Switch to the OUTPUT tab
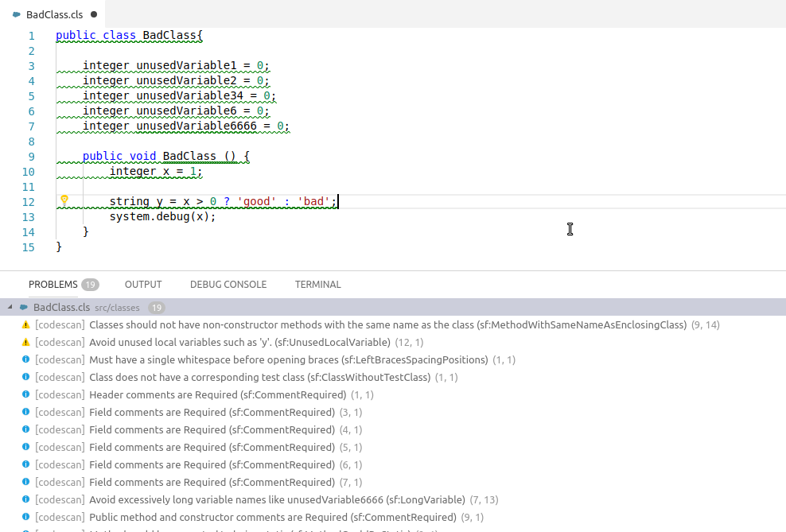This screenshot has height=532, width=786. (x=143, y=285)
